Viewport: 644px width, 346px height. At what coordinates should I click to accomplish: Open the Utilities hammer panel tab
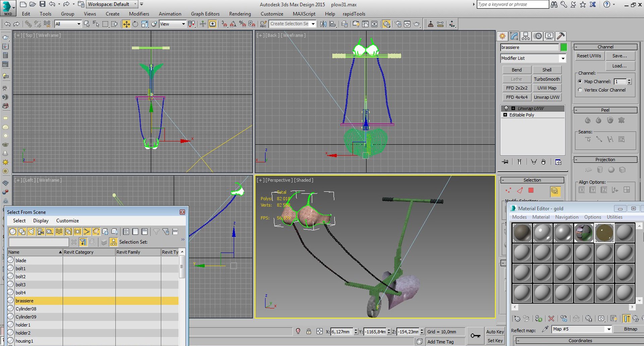[561, 36]
